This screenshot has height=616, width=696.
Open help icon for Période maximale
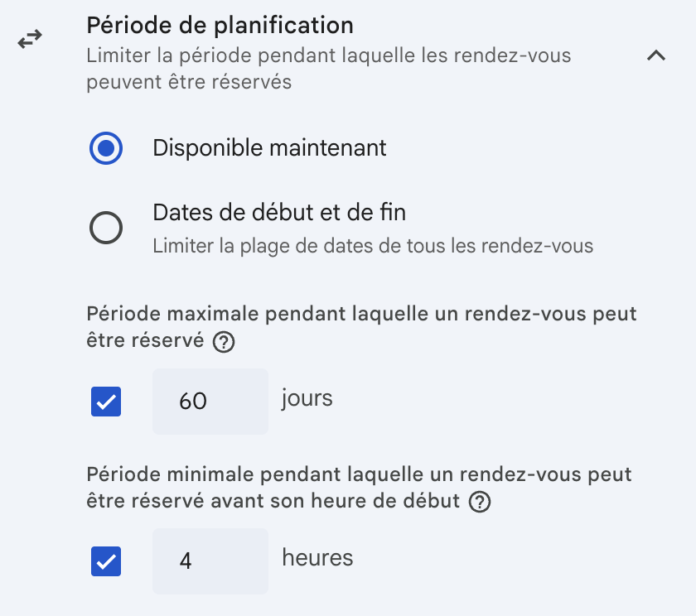[223, 342]
